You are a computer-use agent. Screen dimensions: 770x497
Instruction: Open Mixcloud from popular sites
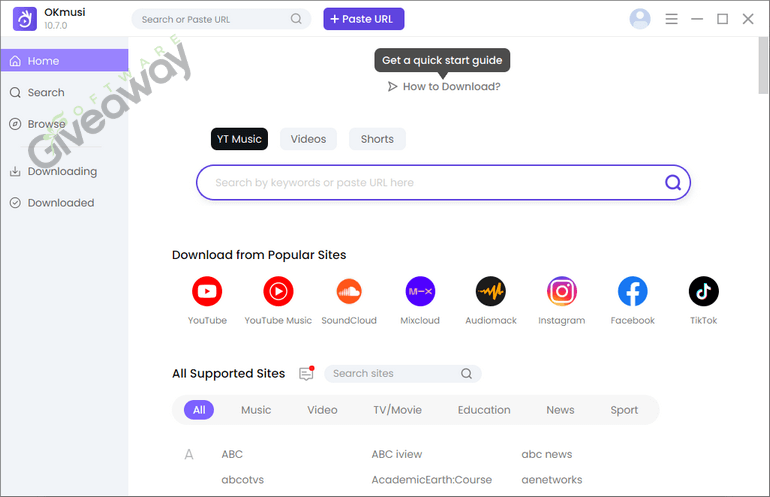tap(420, 292)
